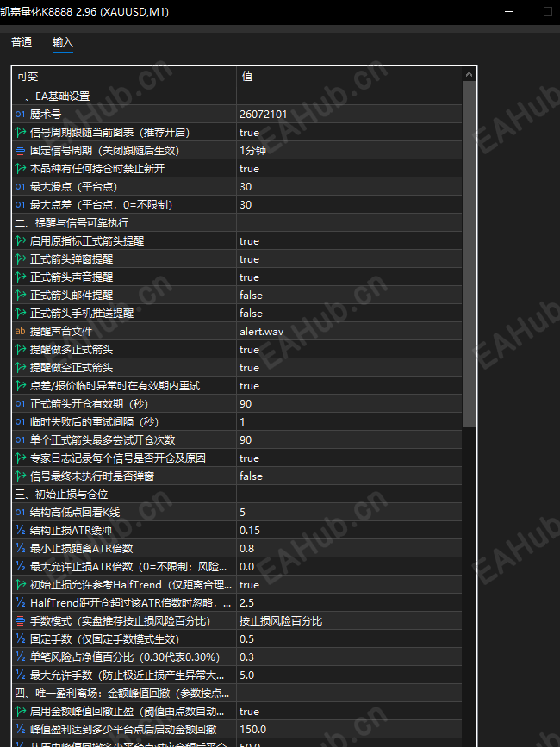The height and width of the screenshot is (747, 560).
Task: Click the double icon beside 固定手数
Action: click(x=20, y=639)
